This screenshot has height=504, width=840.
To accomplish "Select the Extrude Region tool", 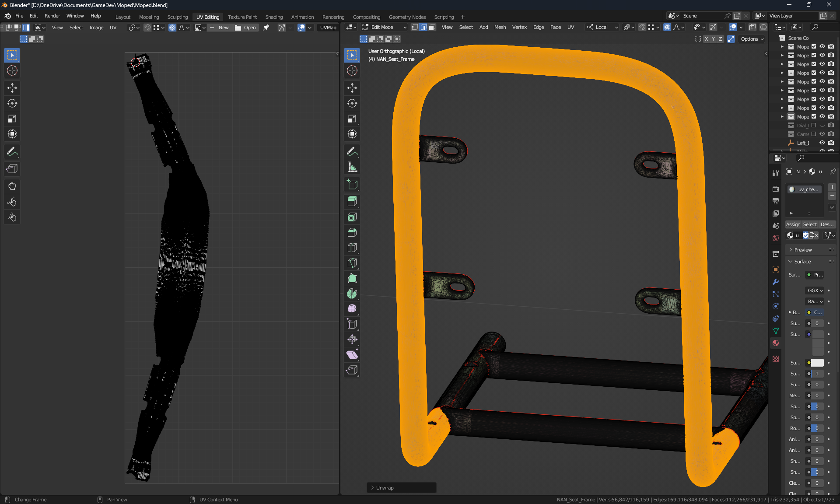I will point(352,202).
